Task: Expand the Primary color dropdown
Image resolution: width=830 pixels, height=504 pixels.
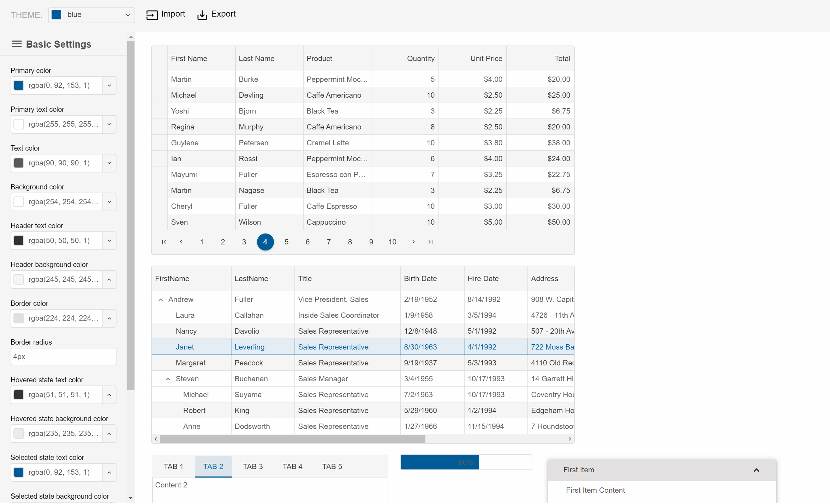Action: tap(109, 85)
